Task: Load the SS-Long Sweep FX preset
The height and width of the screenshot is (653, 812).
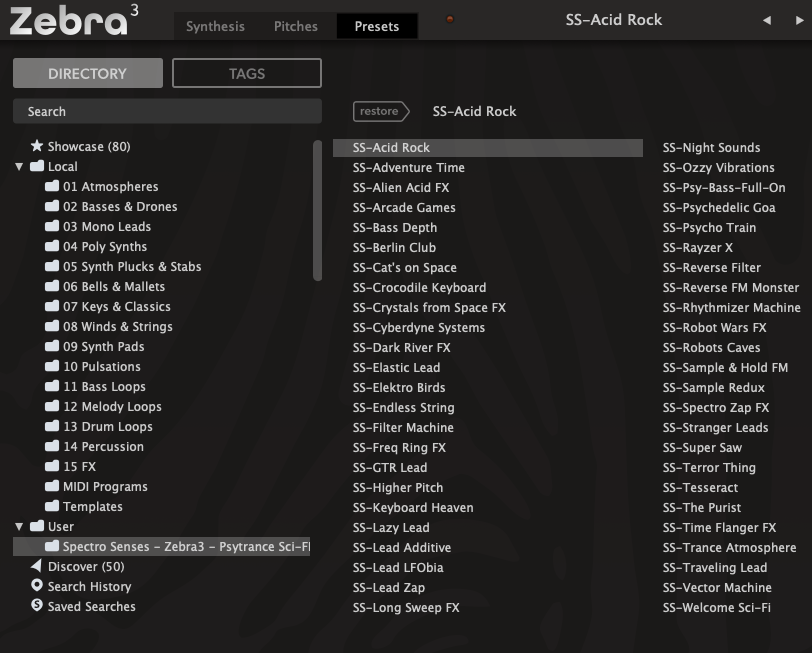Action: pyautogui.click(x=406, y=607)
